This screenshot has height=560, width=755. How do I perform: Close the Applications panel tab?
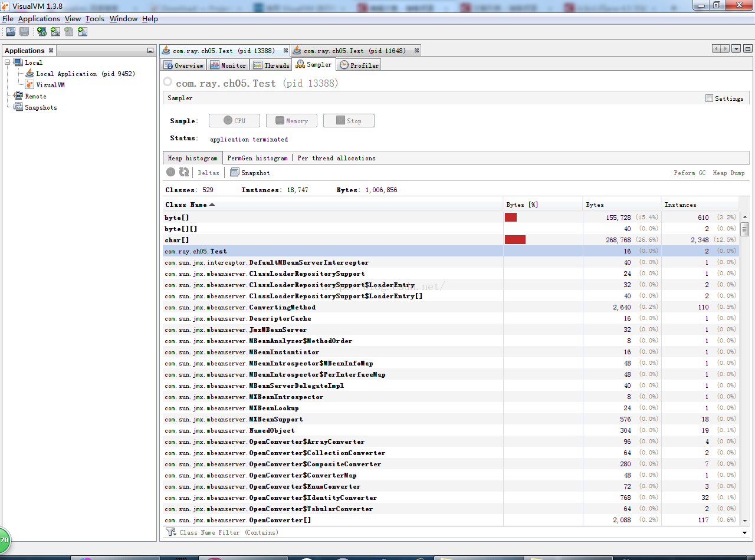[51, 51]
